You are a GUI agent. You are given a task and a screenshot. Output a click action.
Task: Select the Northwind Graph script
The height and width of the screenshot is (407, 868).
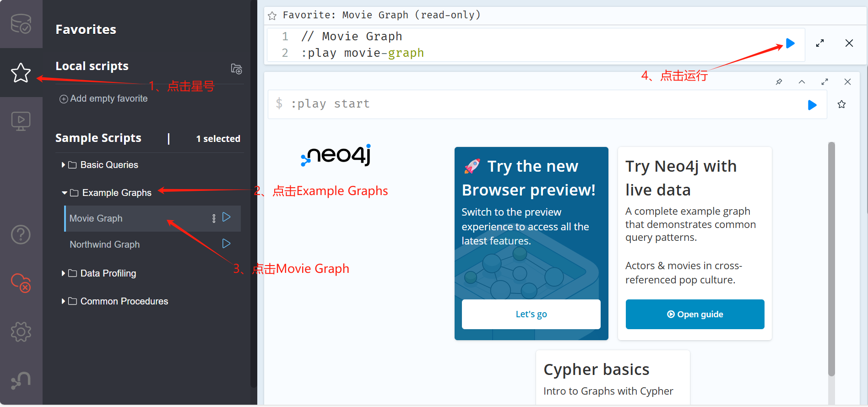coord(104,244)
